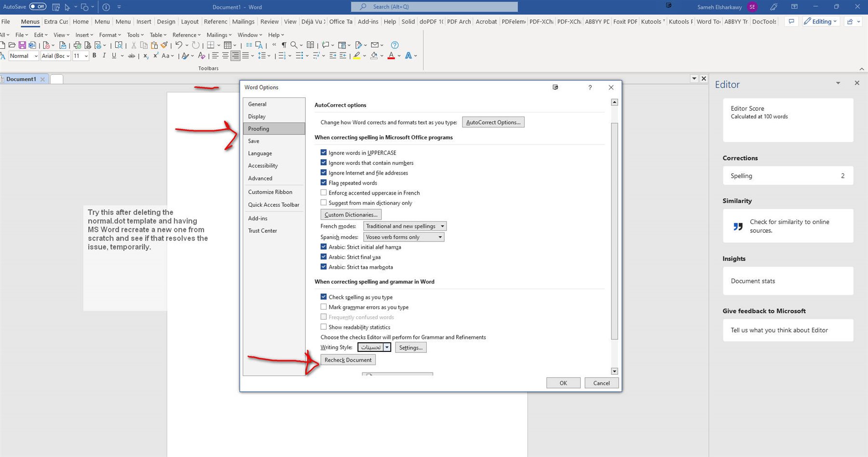Cut selection with scissors icon

(x=134, y=45)
